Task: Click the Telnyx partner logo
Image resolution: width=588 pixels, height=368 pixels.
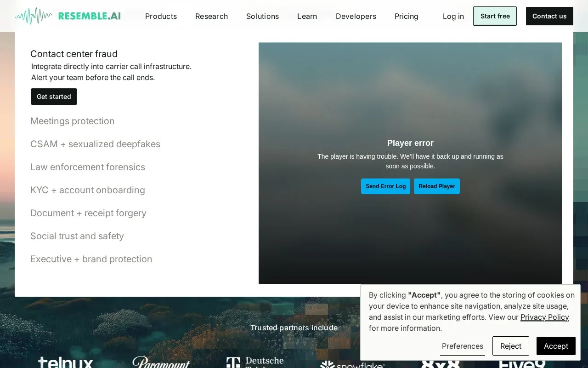Action: click(x=66, y=362)
